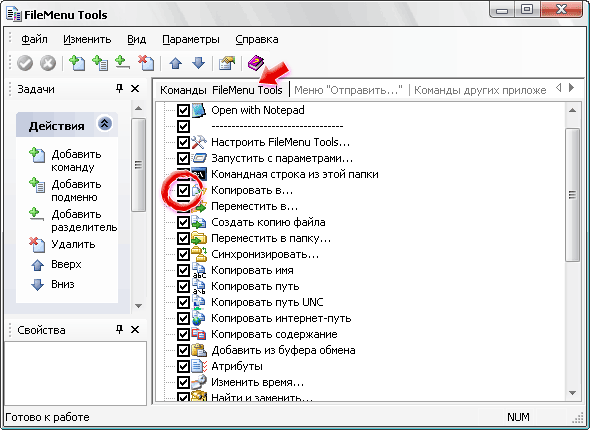
Task: Disable the Копировать в… checkbox
Action: coord(183,190)
